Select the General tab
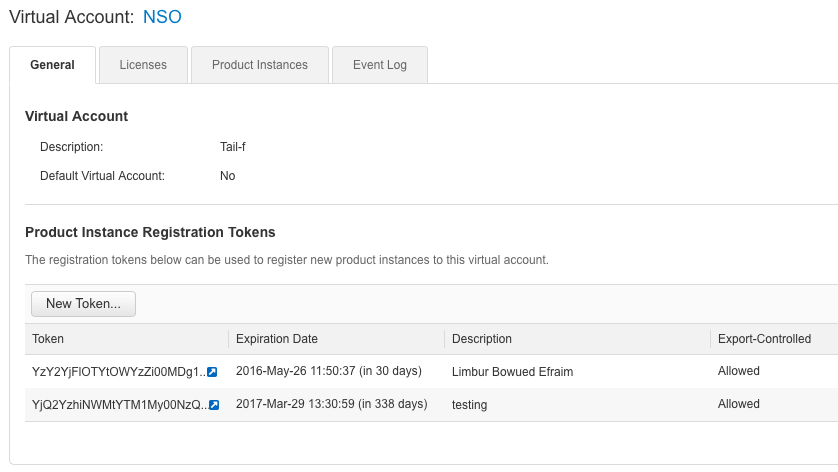838x472 pixels. (x=52, y=65)
